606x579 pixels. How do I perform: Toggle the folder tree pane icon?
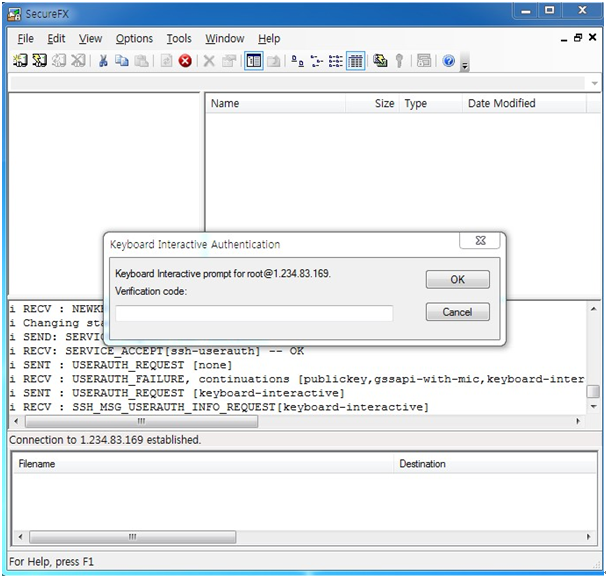pyautogui.click(x=254, y=61)
